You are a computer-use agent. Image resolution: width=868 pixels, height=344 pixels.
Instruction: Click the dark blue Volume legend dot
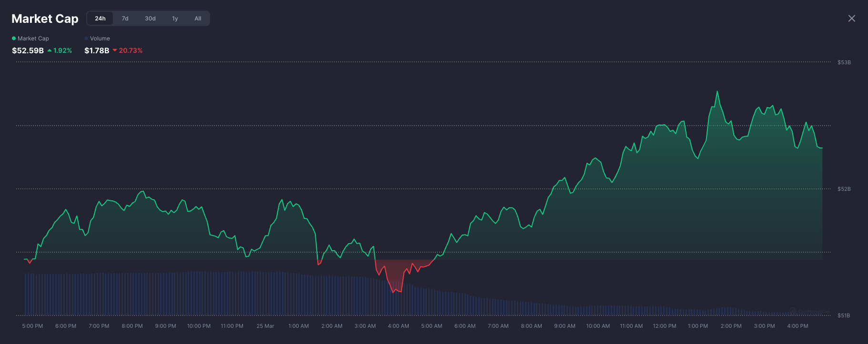click(86, 39)
